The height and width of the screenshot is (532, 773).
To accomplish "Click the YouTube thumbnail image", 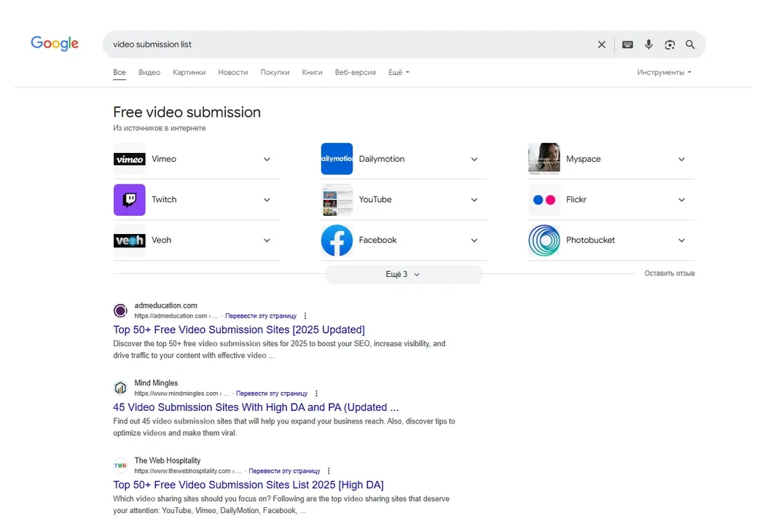I will coord(337,200).
